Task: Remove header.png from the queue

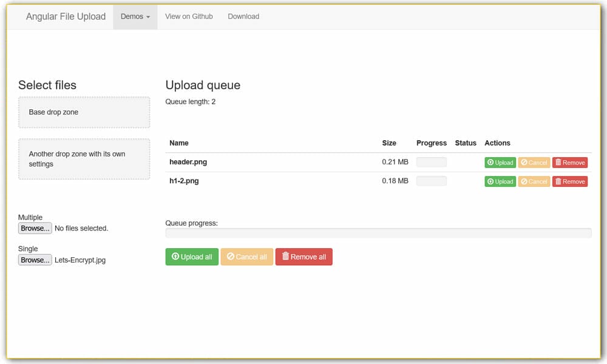Action: [569, 162]
